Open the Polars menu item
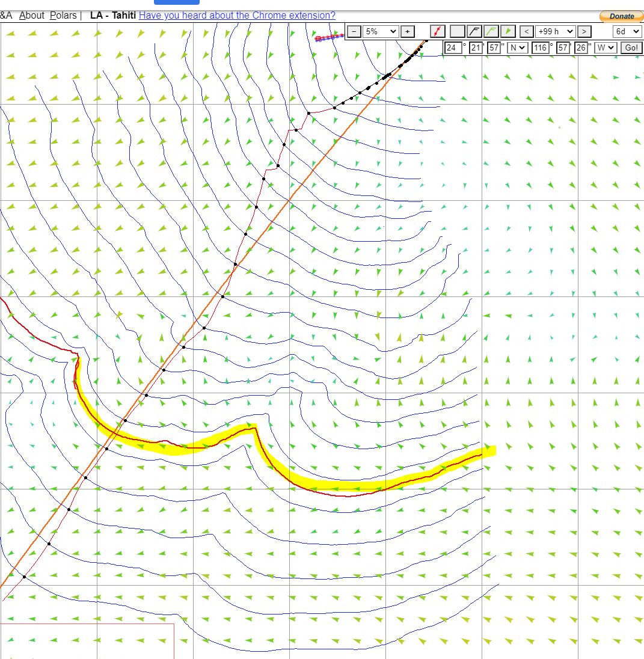The image size is (644, 659). 63,15
